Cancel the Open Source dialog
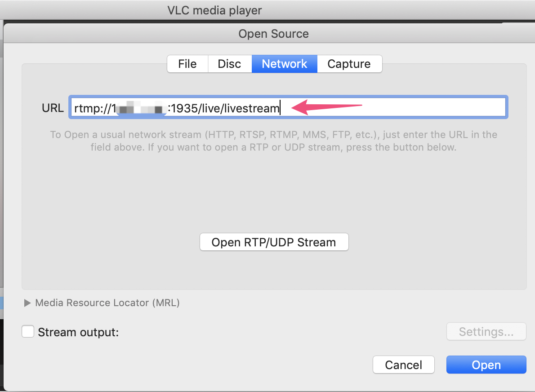 pyautogui.click(x=404, y=365)
